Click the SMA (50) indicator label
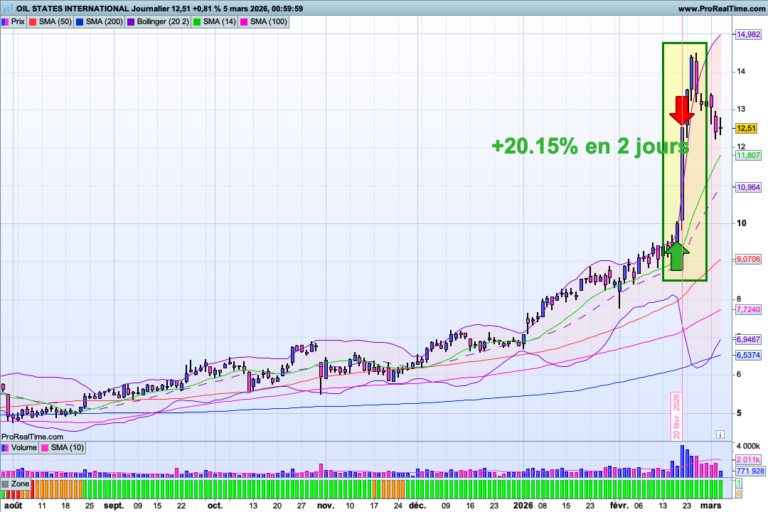This screenshot has width=768, height=512. tap(49, 21)
